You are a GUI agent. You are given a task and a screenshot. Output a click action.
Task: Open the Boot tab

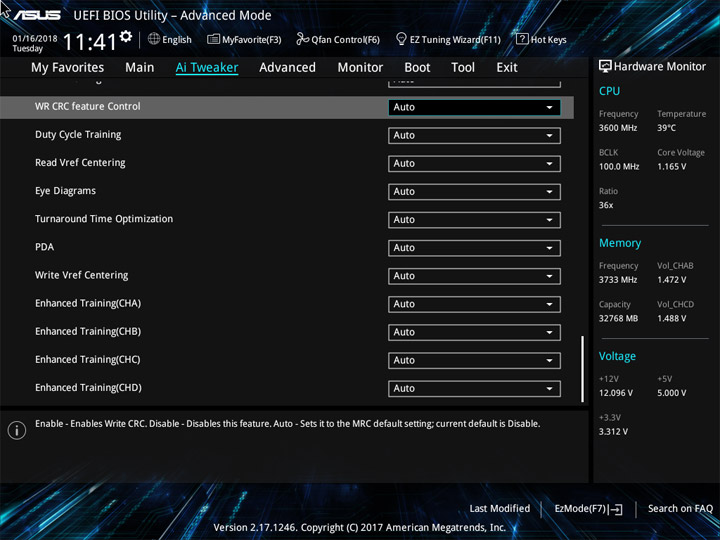click(x=417, y=68)
